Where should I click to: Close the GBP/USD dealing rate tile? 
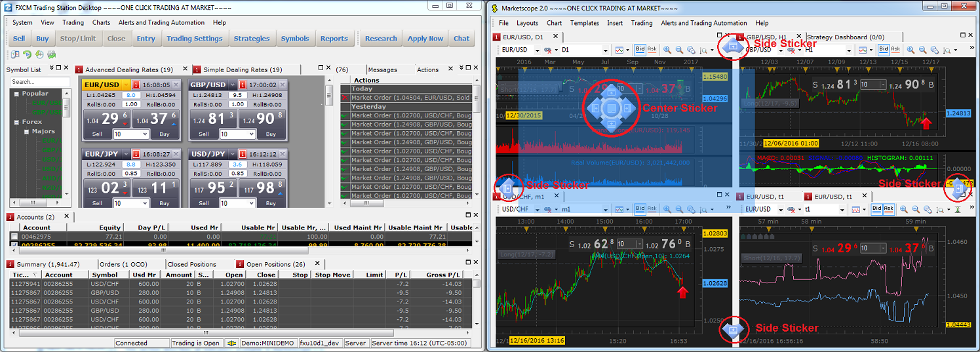(282, 85)
